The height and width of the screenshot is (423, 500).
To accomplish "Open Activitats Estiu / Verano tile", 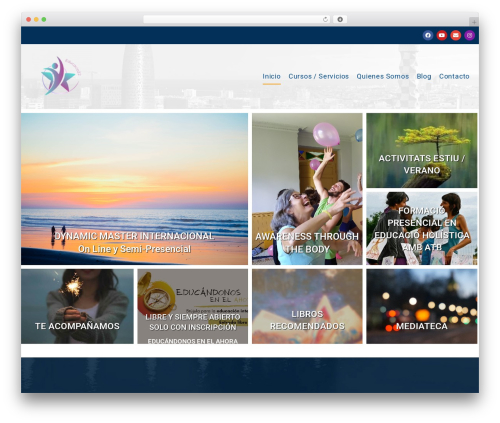I will 422,150.
